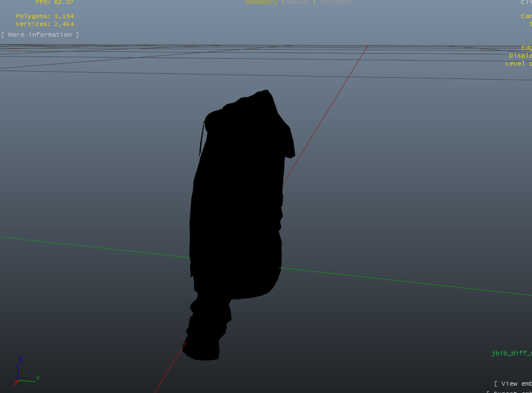
Task: Click the Vertices: 2,454 count
Action: click(45, 24)
